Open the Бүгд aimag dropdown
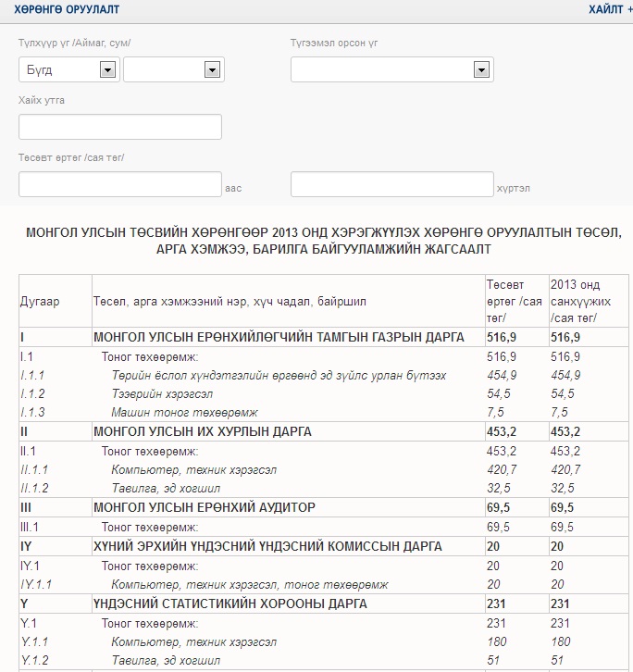 tap(69, 70)
